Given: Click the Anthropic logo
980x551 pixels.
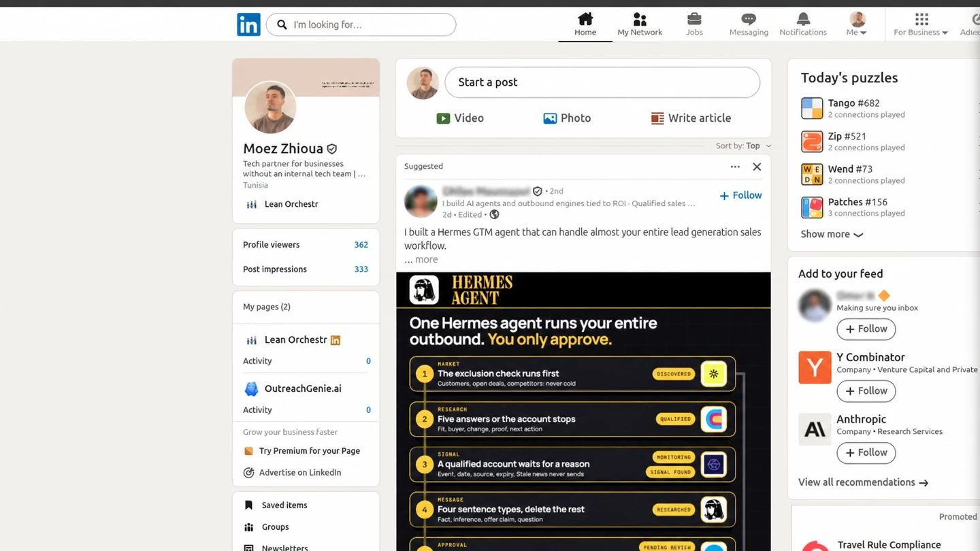Looking at the screenshot, I should click(x=815, y=429).
